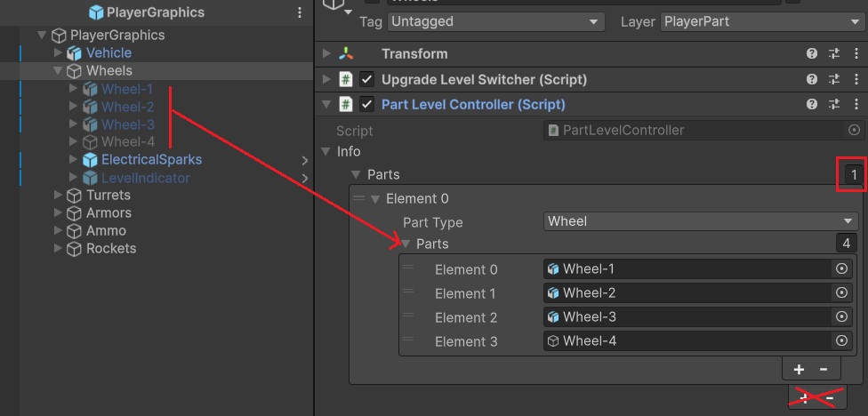Click the inner Parts size field showing 4
This screenshot has height=416, width=868.
[846, 244]
